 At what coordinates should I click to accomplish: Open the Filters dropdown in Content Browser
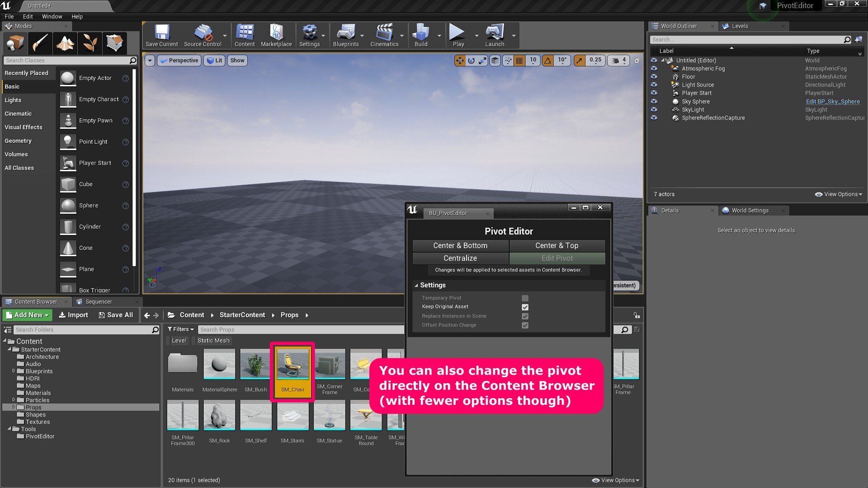(x=180, y=329)
